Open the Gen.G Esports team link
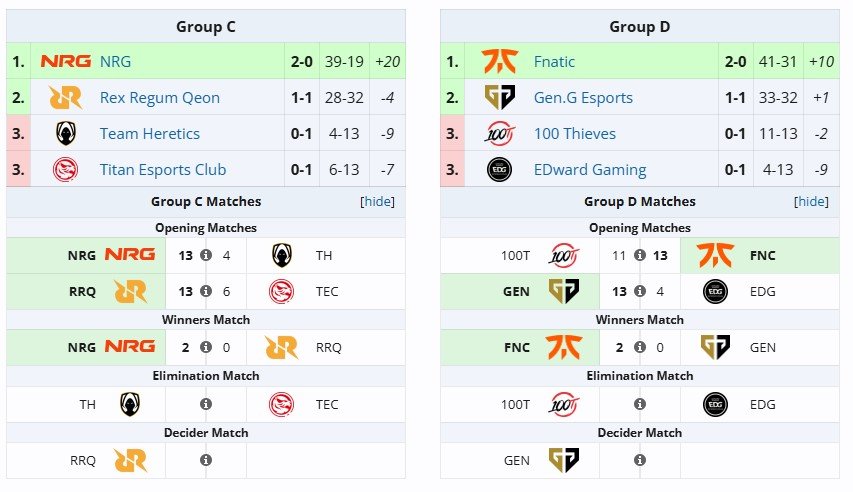 (x=583, y=97)
